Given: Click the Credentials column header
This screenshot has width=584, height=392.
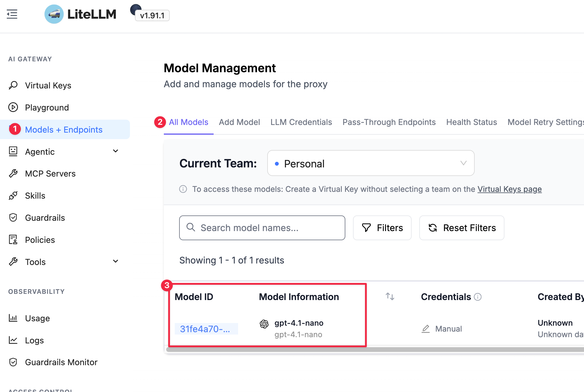Looking at the screenshot, I should (446, 297).
